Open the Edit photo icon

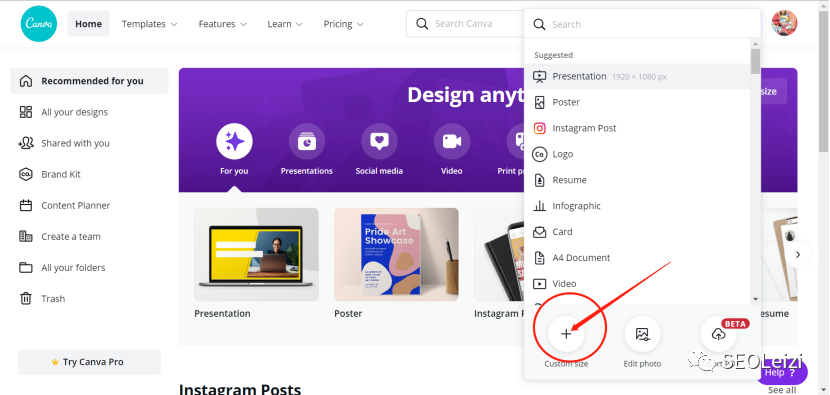coord(642,334)
